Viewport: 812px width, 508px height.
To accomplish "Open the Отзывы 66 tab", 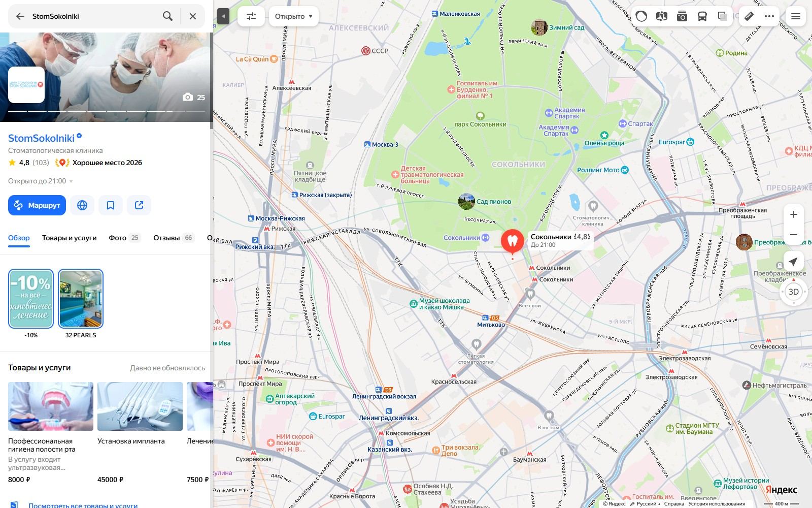I will click(x=174, y=238).
